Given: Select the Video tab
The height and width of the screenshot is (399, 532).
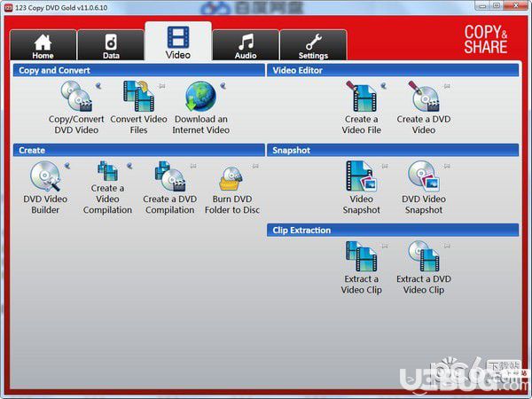Looking at the screenshot, I should click(178, 42).
